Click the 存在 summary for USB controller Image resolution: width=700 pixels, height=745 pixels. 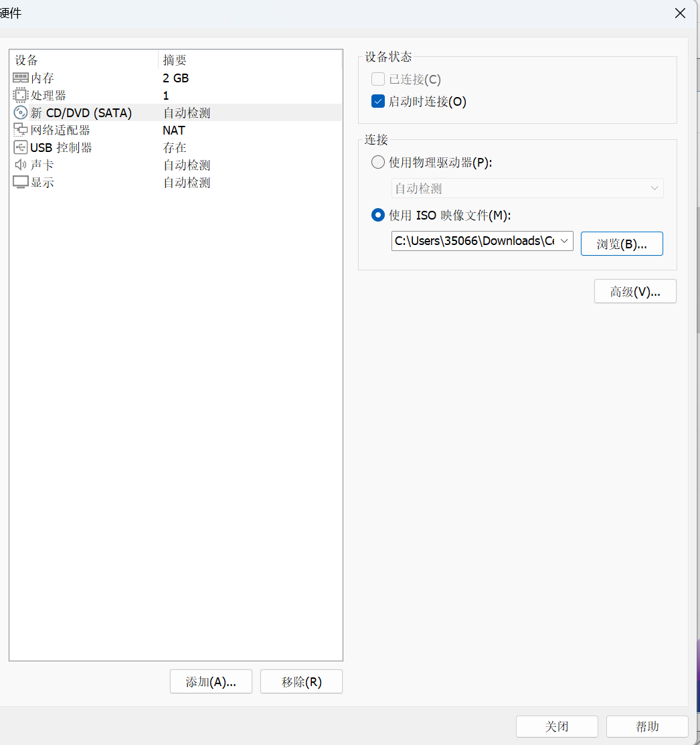click(174, 148)
